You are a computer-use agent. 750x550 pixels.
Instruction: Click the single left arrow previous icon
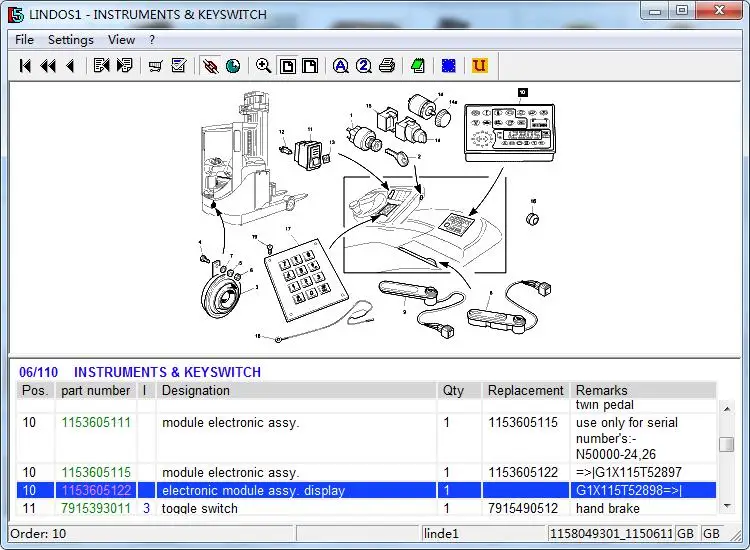[71, 66]
